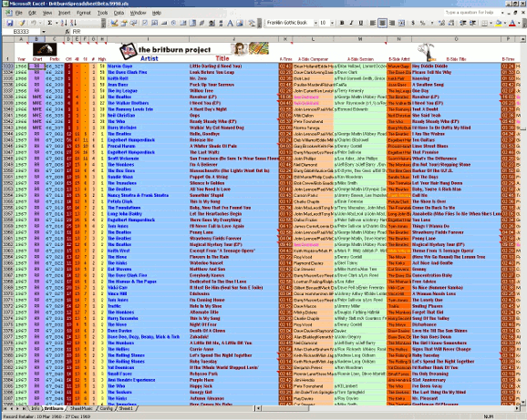Apply the yellow Fill Color swatch
Image resolution: width=527 pixels, height=420 pixels.
[499, 23]
